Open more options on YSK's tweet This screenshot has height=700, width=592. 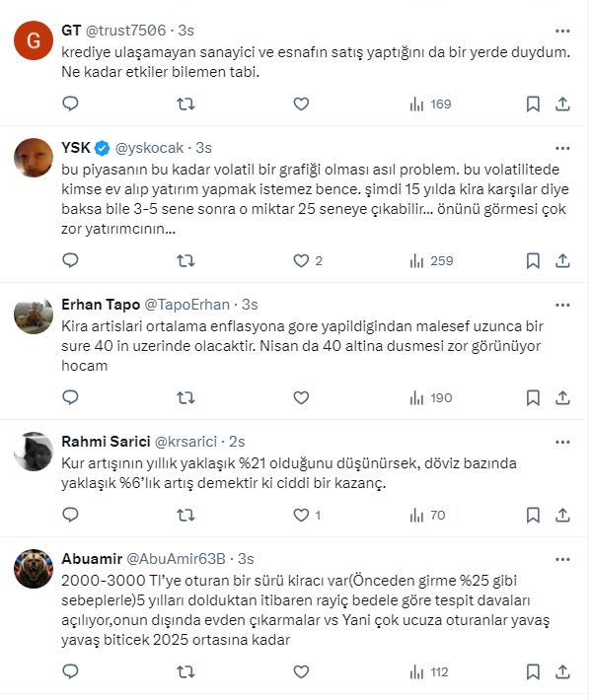point(562,147)
